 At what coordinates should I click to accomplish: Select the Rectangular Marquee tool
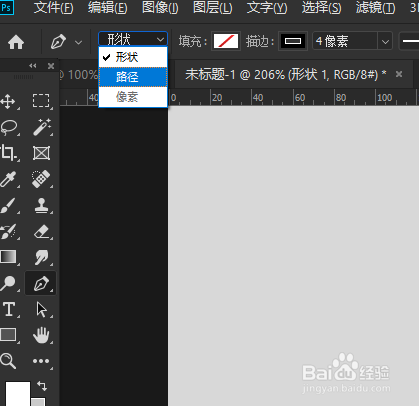pos(41,101)
